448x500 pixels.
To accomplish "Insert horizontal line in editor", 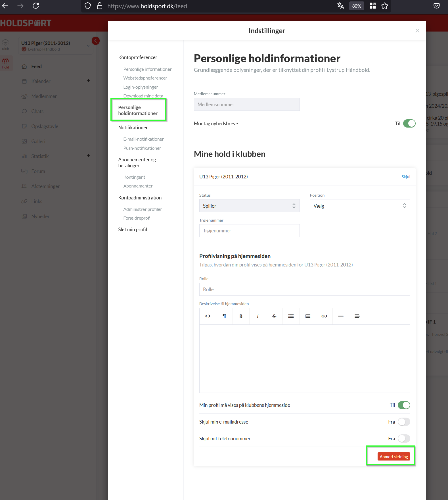I will (341, 316).
